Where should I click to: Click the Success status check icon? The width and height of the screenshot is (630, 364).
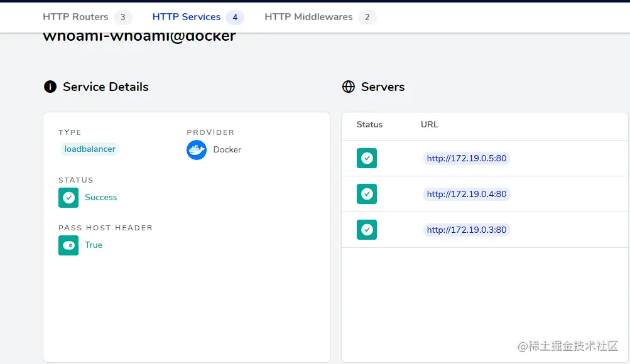(x=68, y=198)
